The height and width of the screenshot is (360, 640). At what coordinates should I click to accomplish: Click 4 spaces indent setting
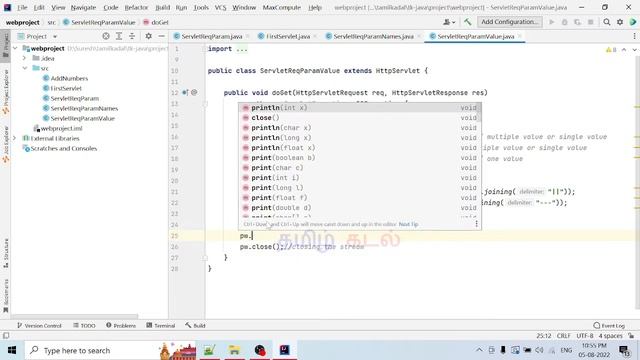610,336
